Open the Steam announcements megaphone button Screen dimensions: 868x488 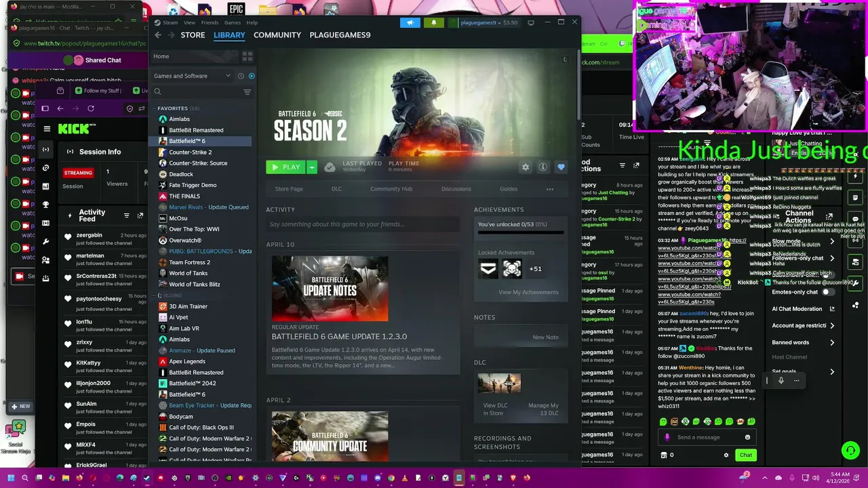click(410, 22)
